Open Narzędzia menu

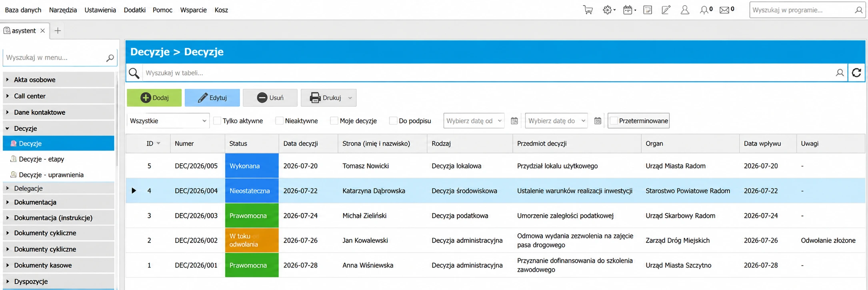[x=63, y=10]
